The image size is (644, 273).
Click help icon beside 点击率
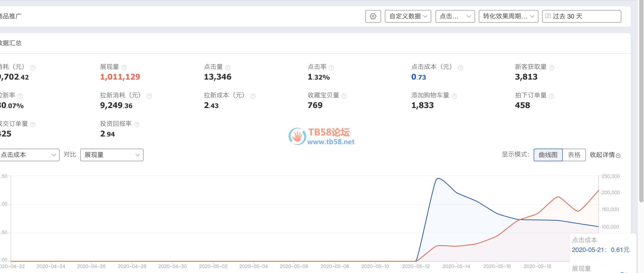pos(332,68)
